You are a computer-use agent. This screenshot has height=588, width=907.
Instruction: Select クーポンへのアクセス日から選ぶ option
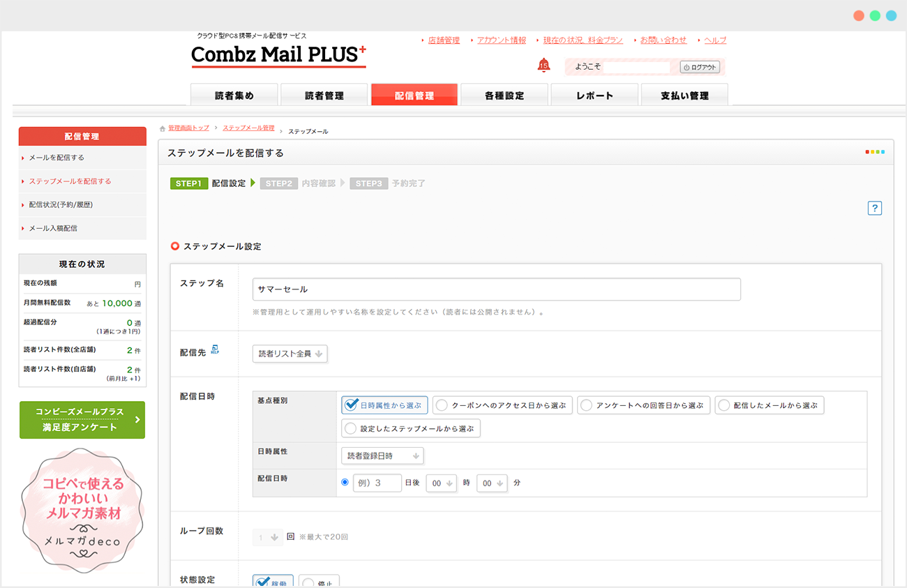(x=502, y=405)
